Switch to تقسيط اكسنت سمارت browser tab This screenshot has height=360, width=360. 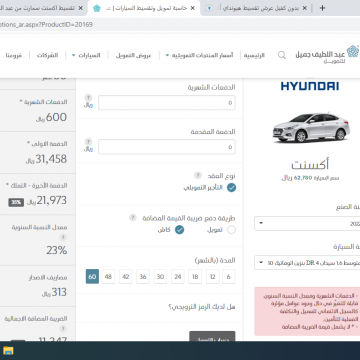(x=43, y=8)
